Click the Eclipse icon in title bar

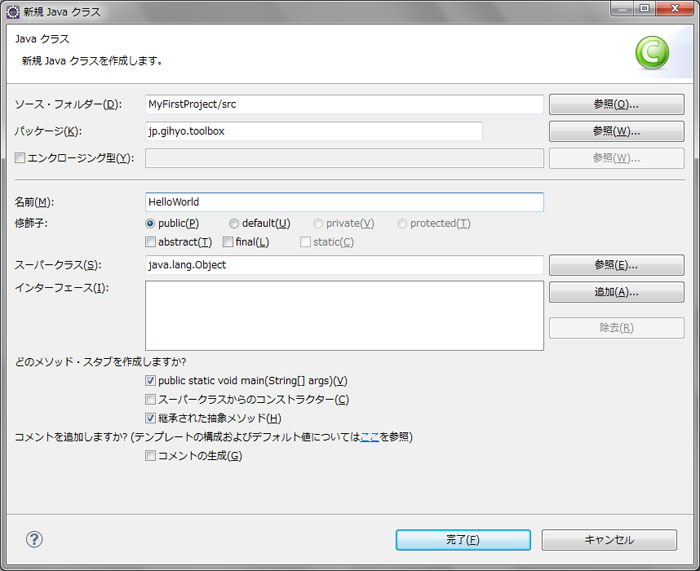pos(13,12)
